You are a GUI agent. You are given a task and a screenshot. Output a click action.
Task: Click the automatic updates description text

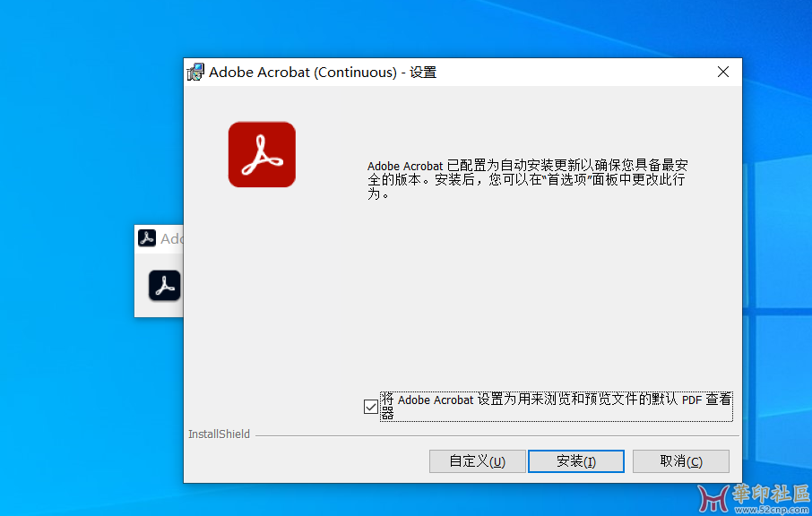528,179
